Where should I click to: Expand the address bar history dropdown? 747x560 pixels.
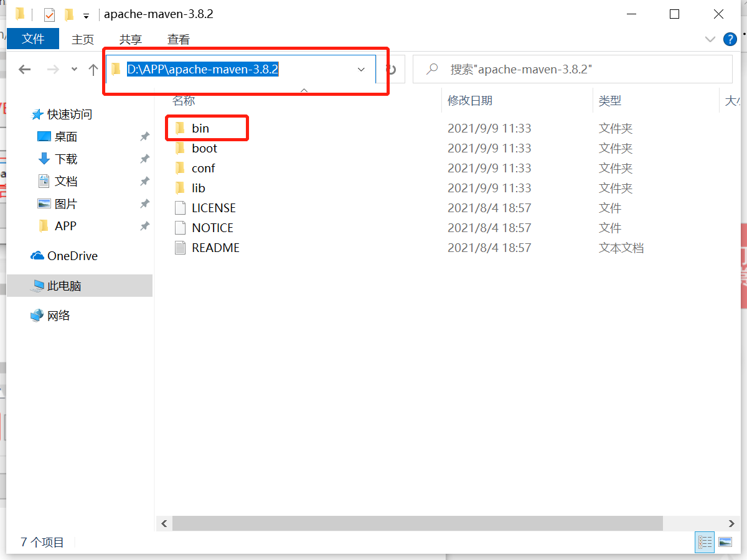[x=361, y=70]
